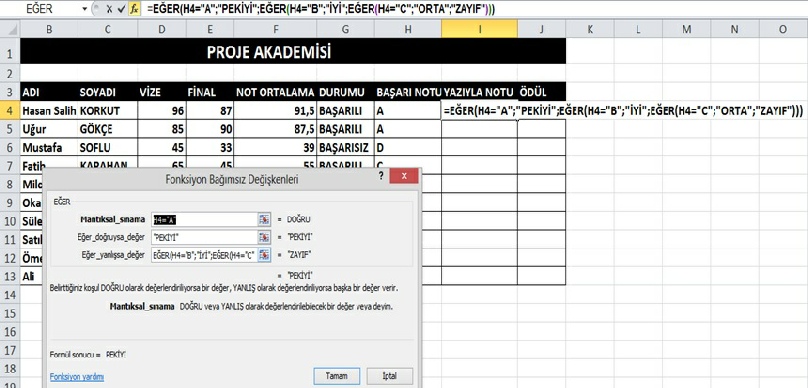Click the ADI header cell
Image resolution: width=808 pixels, height=388 pixels.
point(49,92)
